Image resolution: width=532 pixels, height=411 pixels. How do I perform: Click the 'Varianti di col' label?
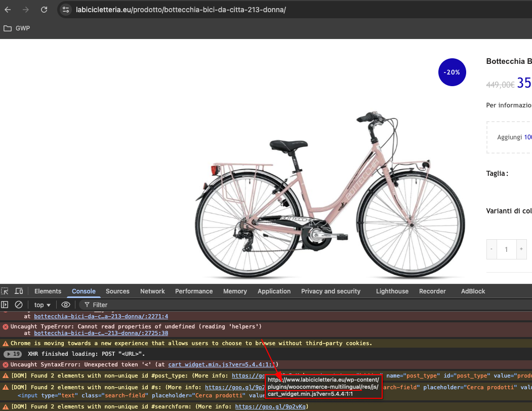point(509,211)
